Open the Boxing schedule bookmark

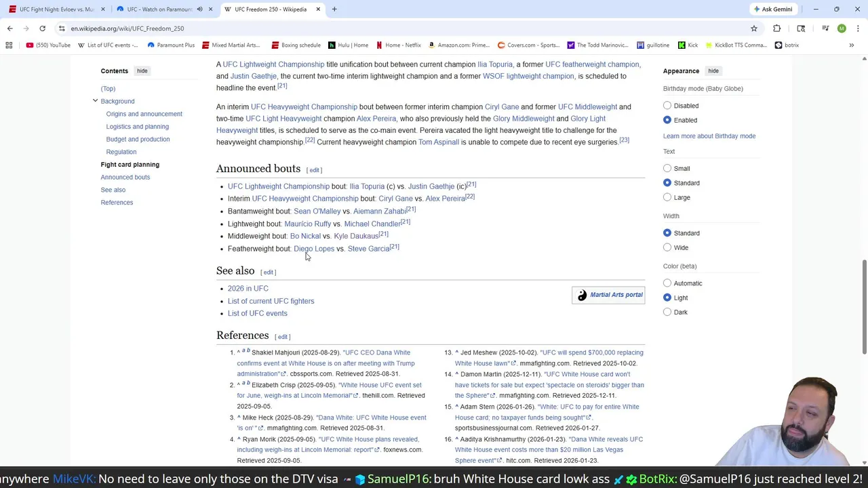296,45
